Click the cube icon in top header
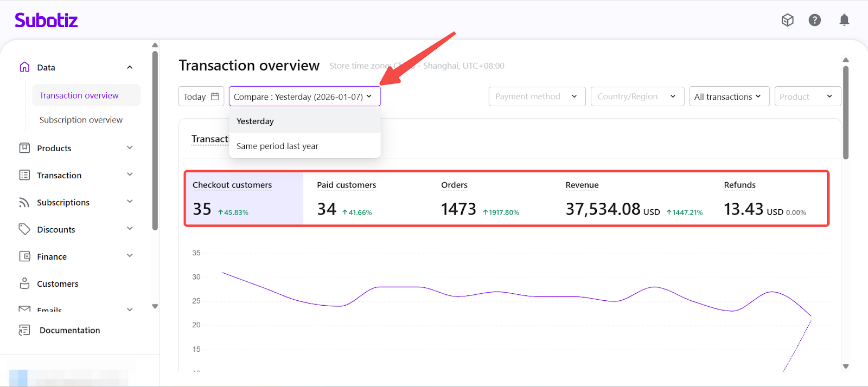The width and height of the screenshot is (868, 387). [787, 20]
